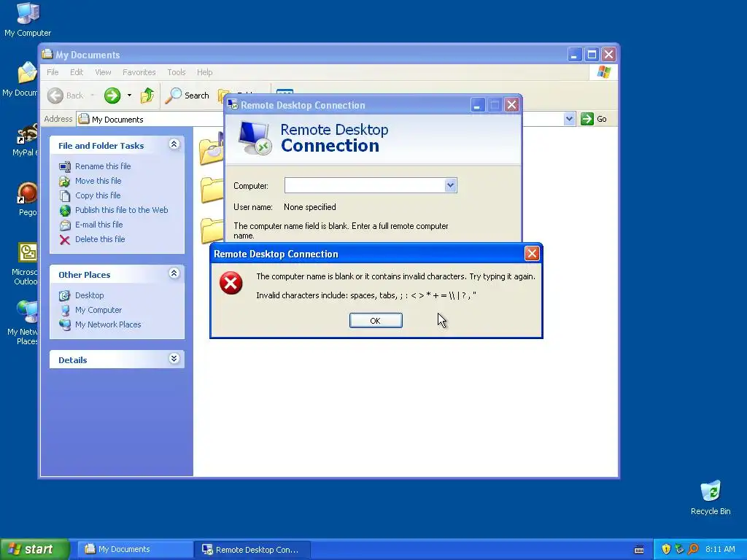Viewport: 747px width, 560px height.
Task: Close the Remote Desktop Connection window
Action: [x=511, y=105]
